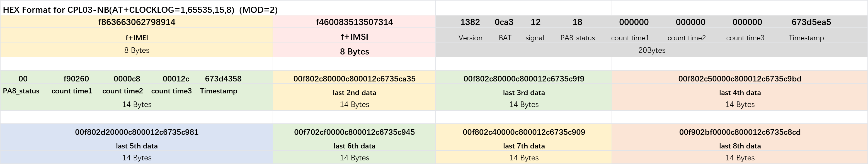
Task: Select hex value ending in 6735c981
Action: click(137, 132)
